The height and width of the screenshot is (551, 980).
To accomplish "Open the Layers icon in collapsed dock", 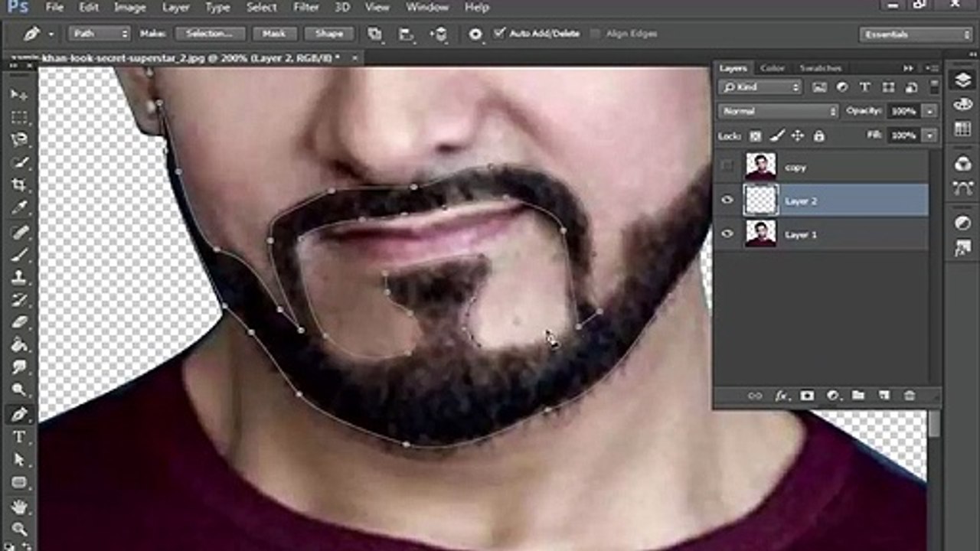I will 962,80.
